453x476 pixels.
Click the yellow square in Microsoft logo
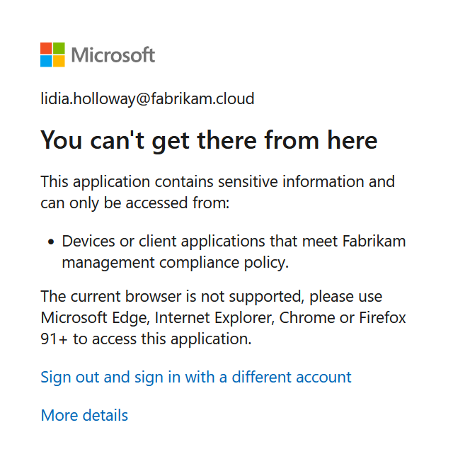click(59, 61)
